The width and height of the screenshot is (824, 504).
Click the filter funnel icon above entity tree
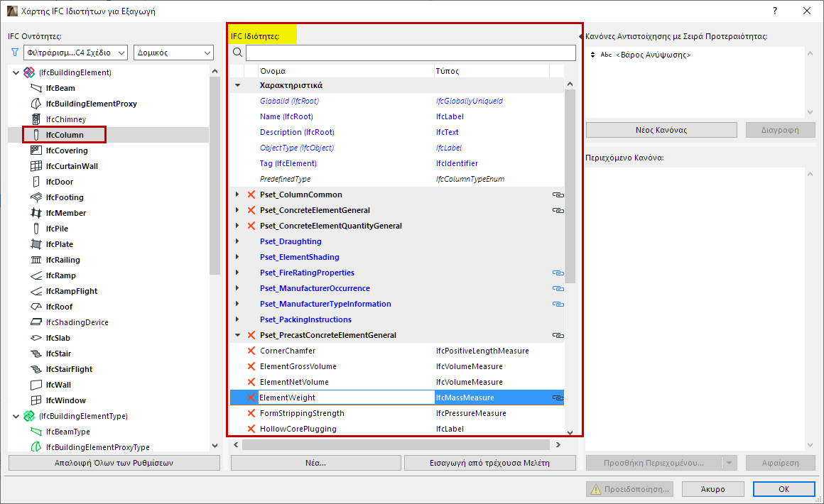coord(15,53)
